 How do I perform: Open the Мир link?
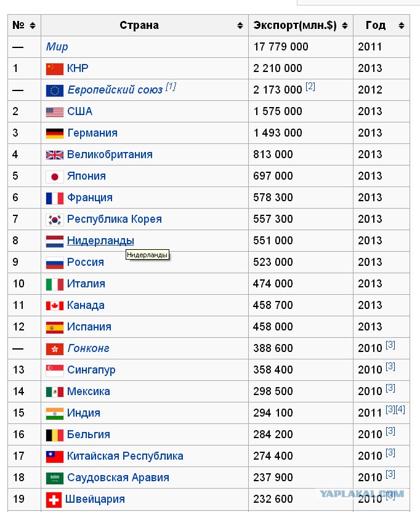pos(57,47)
